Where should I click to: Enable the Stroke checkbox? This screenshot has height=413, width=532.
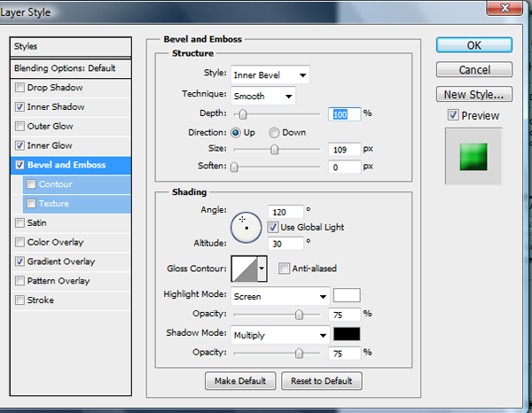(20, 300)
